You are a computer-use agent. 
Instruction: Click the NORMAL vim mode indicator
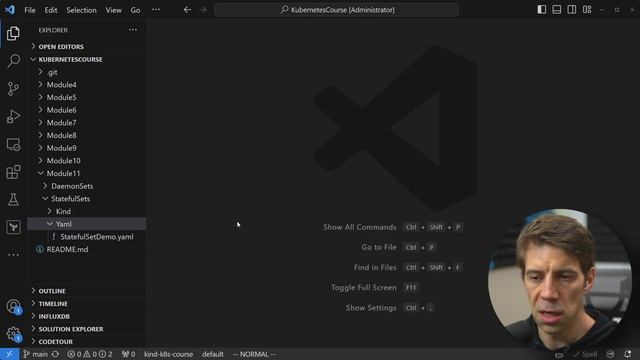click(254, 354)
